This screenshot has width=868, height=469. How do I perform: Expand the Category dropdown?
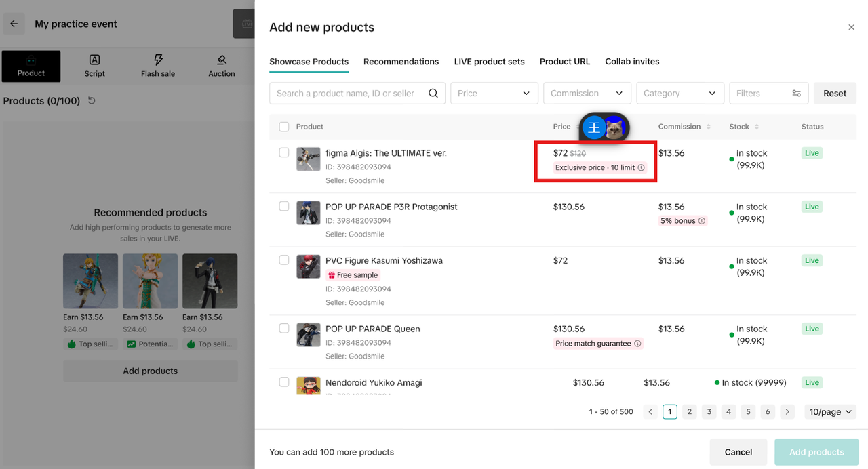679,94
